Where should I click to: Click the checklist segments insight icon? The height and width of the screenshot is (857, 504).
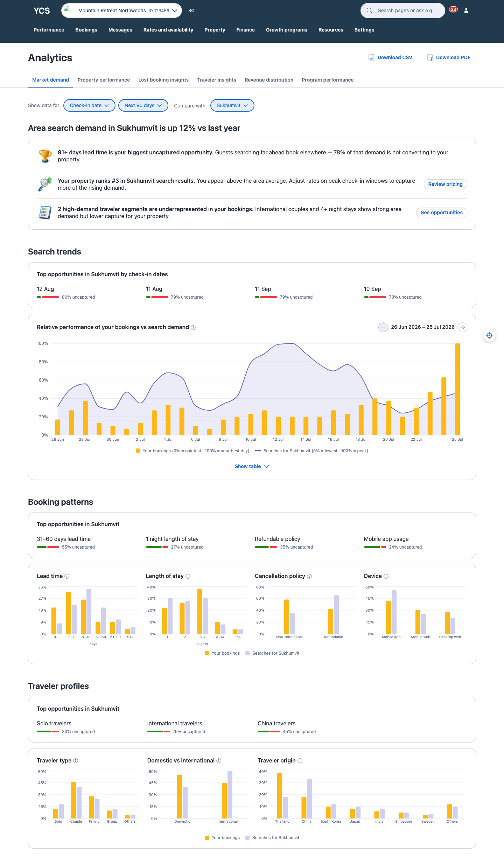[x=45, y=212]
